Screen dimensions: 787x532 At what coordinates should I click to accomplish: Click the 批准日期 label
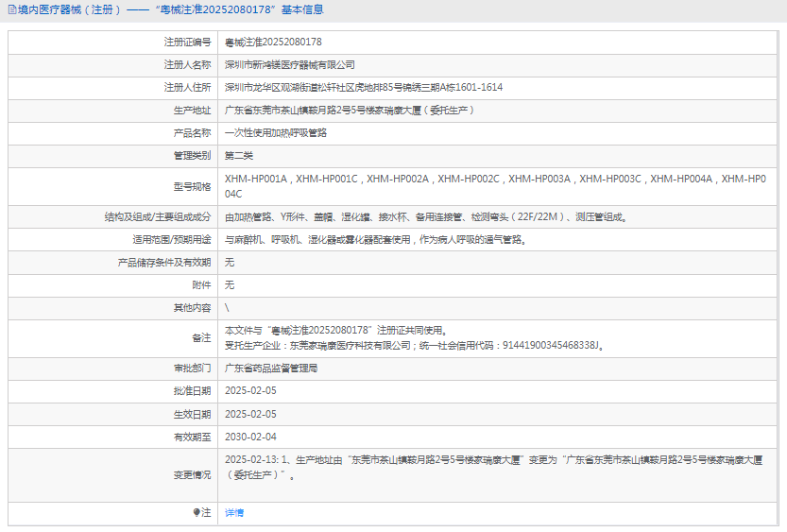point(192,390)
